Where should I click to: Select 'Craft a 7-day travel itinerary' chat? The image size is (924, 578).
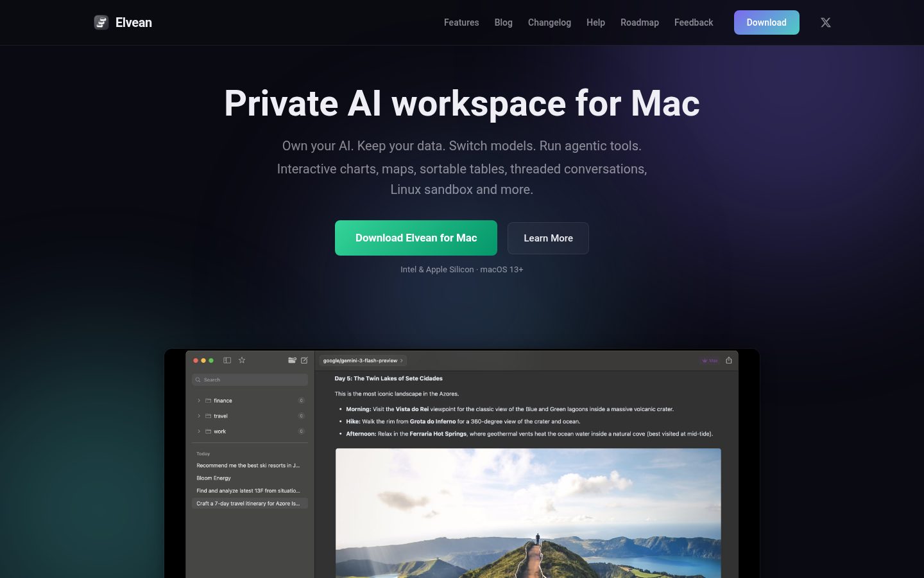pyautogui.click(x=250, y=504)
